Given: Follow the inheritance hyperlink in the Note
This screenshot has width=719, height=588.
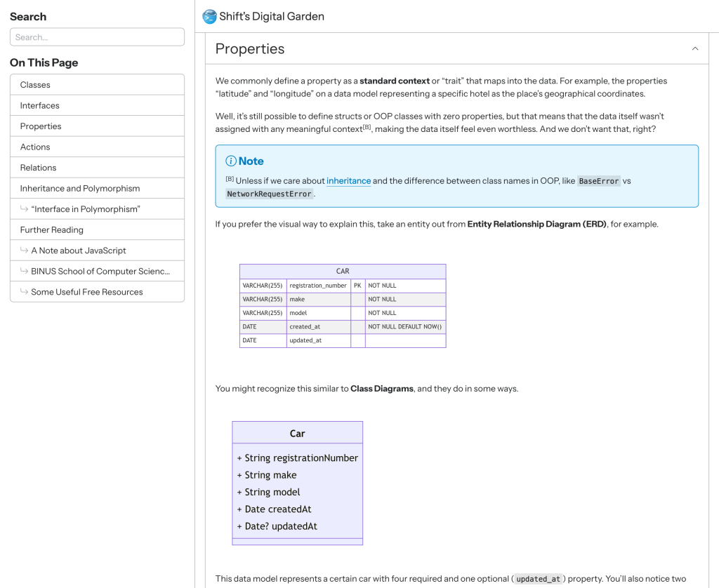Looking at the screenshot, I should click(349, 180).
